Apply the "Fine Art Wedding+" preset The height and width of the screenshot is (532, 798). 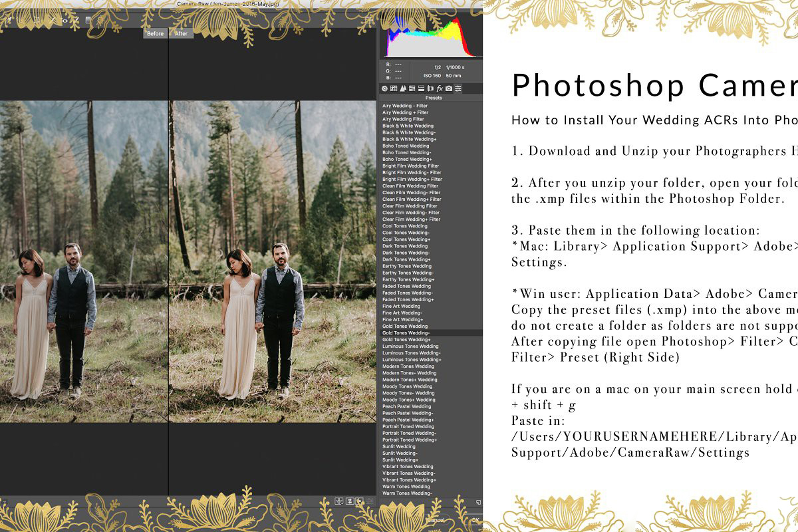click(x=402, y=319)
